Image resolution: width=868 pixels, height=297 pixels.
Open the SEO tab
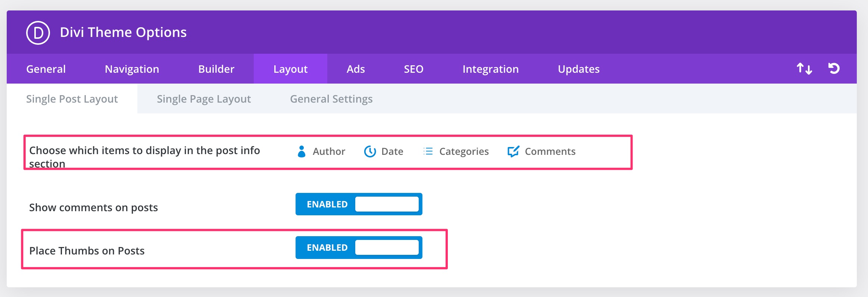pyautogui.click(x=414, y=69)
